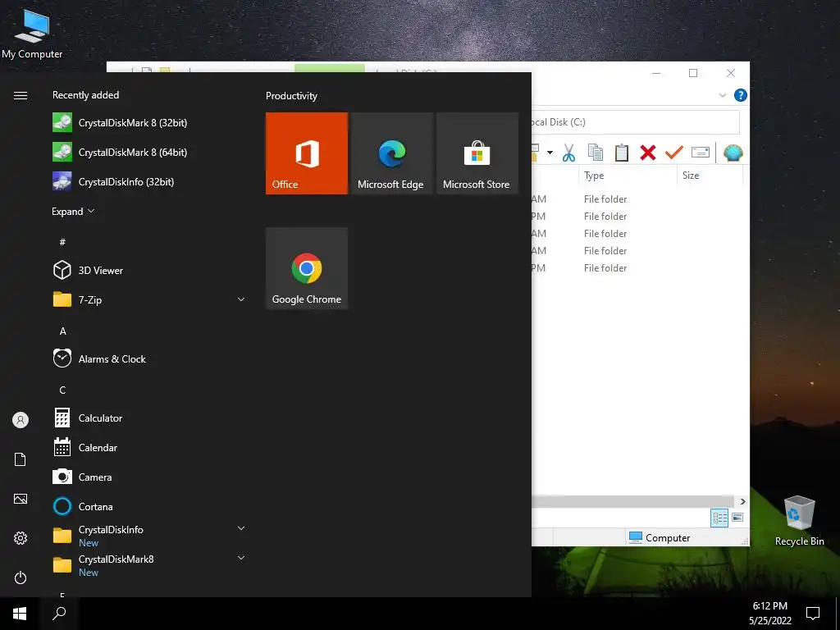Click the Cut scissors icon in Explorer toolbar
This screenshot has height=630, width=840.
[x=568, y=153]
